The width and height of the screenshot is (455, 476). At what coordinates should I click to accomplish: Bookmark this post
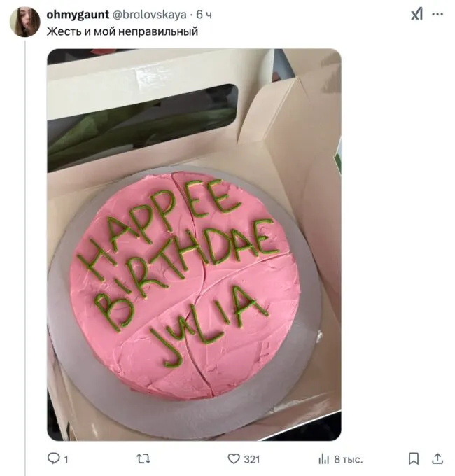[414, 458]
